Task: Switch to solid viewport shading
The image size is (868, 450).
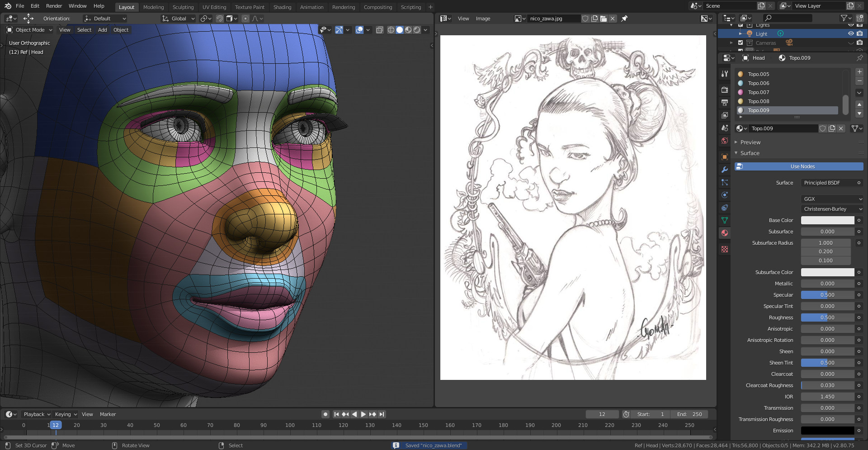Action: [x=400, y=30]
